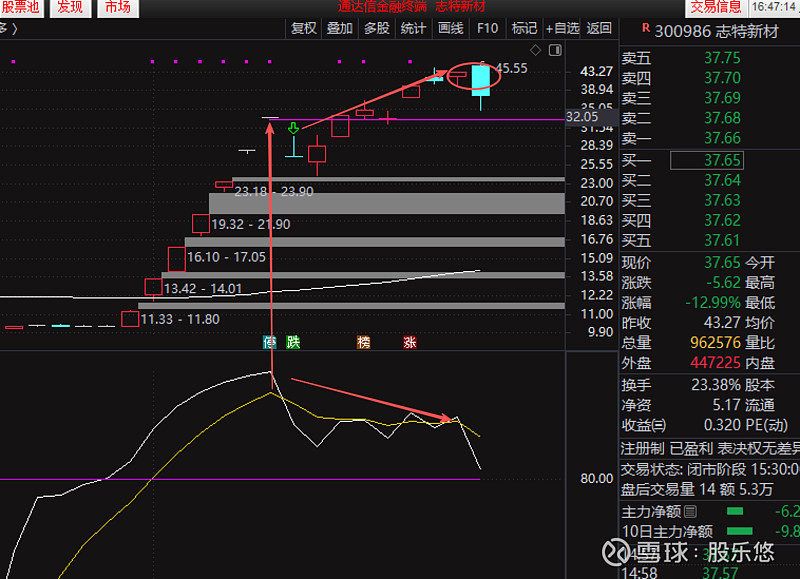The width and height of the screenshot is (800, 579).
Task: Click 卖二 price 37.68
Action: 722,118
